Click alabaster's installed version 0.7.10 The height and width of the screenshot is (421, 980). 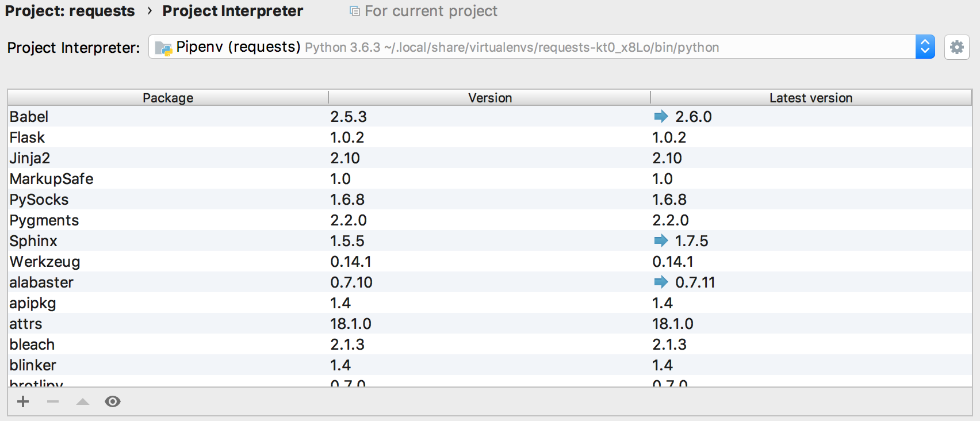[351, 282]
